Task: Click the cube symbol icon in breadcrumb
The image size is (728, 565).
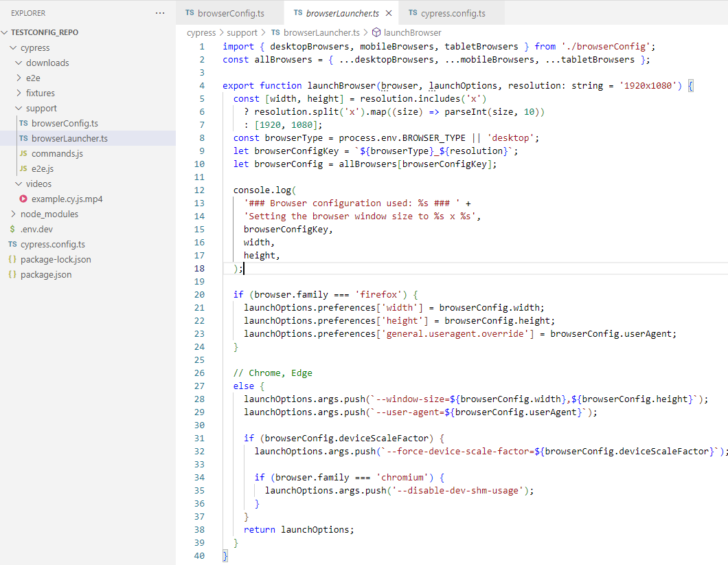Action: [376, 32]
